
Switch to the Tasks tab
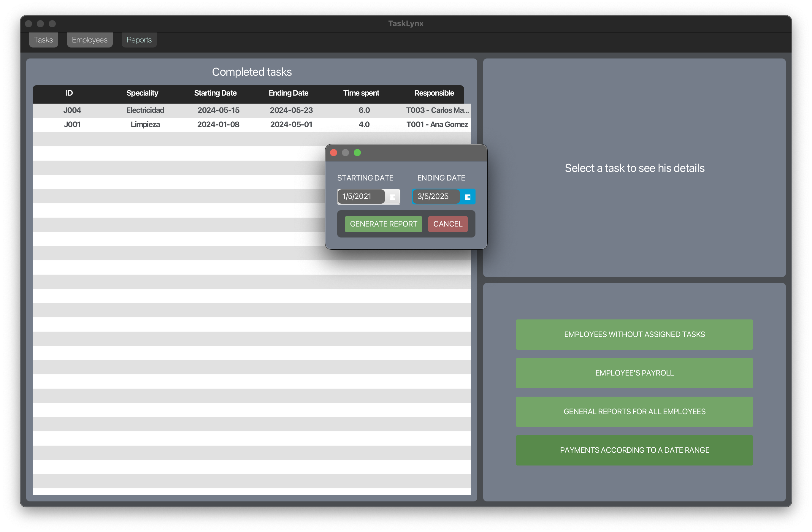[x=43, y=40]
